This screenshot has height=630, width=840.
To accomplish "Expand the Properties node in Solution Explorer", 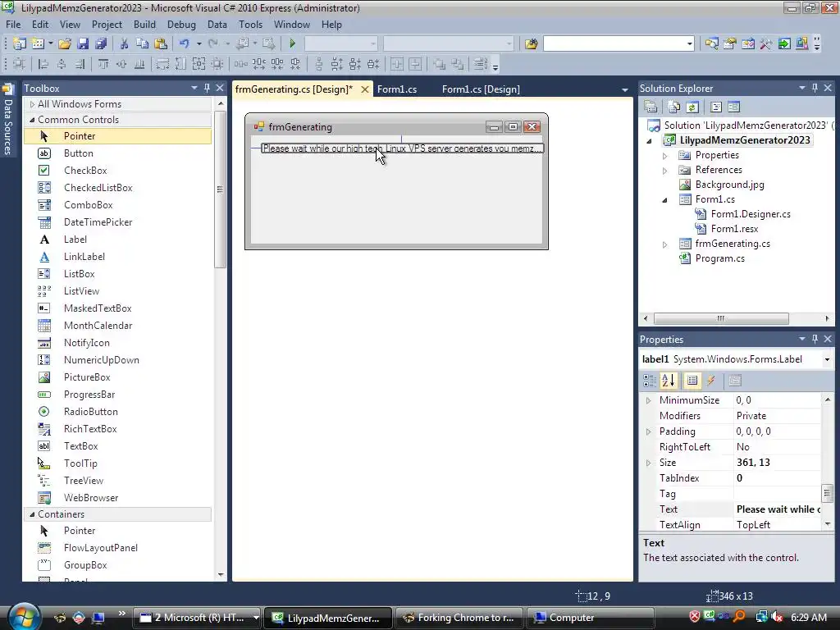I will pyautogui.click(x=664, y=155).
